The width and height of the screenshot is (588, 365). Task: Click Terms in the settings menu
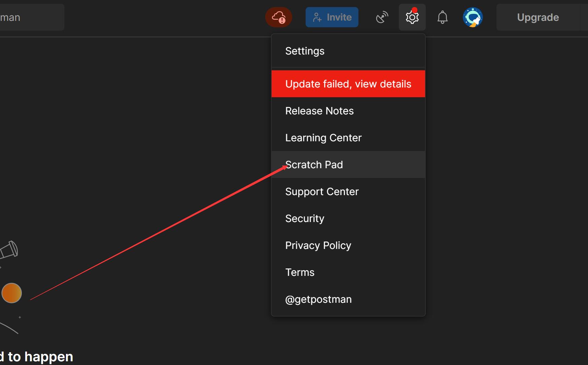pos(300,272)
